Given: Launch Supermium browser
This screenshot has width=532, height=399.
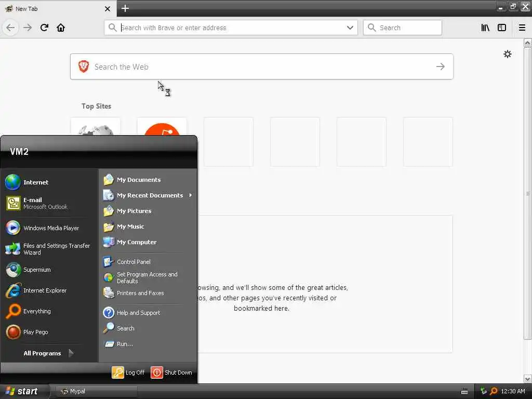Looking at the screenshot, I should tap(49, 270).
